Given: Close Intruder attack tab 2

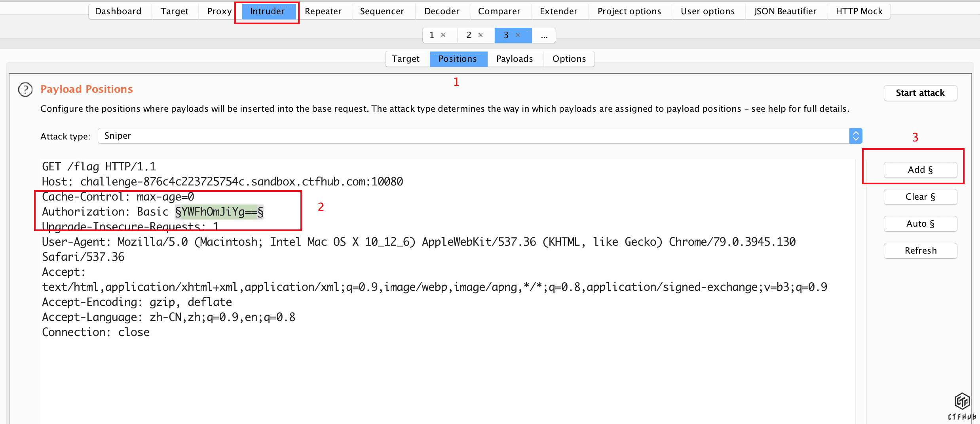Looking at the screenshot, I should click(481, 35).
